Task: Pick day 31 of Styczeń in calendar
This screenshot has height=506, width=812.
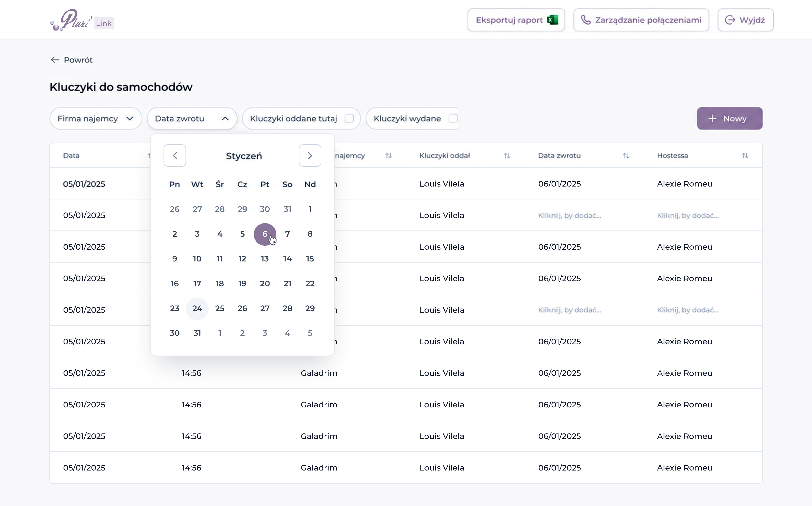Action: point(197,333)
